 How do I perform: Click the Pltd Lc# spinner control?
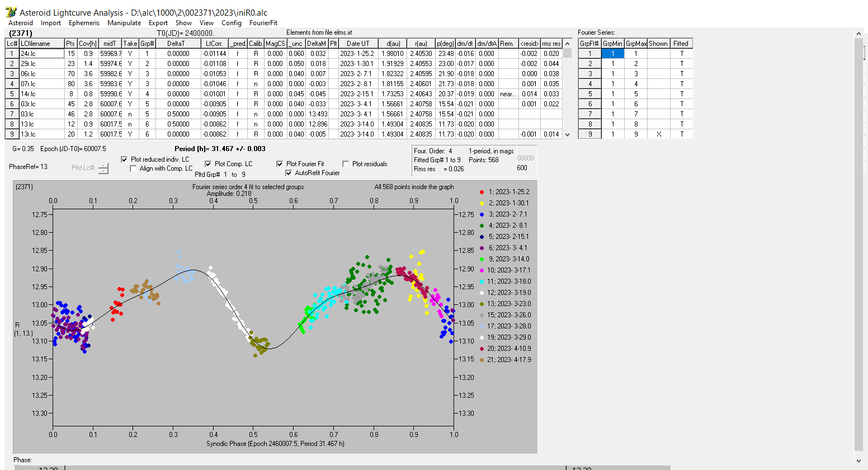tap(103, 168)
